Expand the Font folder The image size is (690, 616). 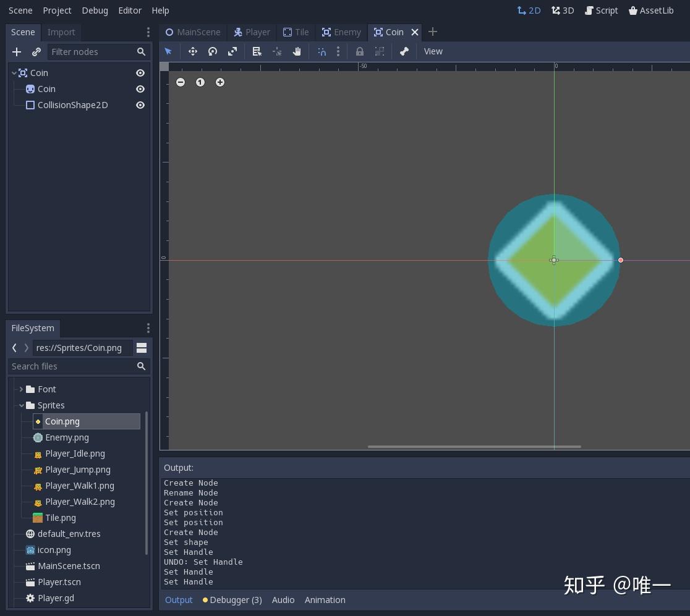pos(21,389)
